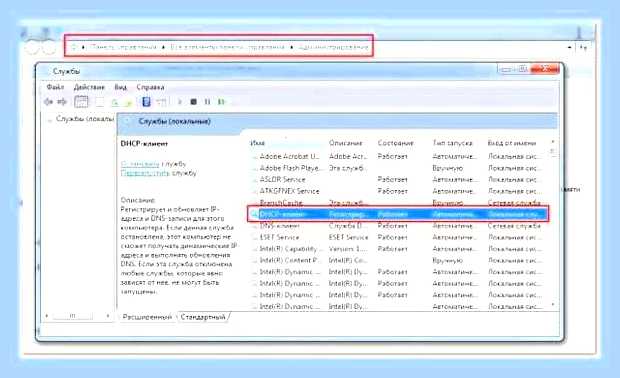Click the left pane horizontal scrollbar thumb

tap(73, 316)
